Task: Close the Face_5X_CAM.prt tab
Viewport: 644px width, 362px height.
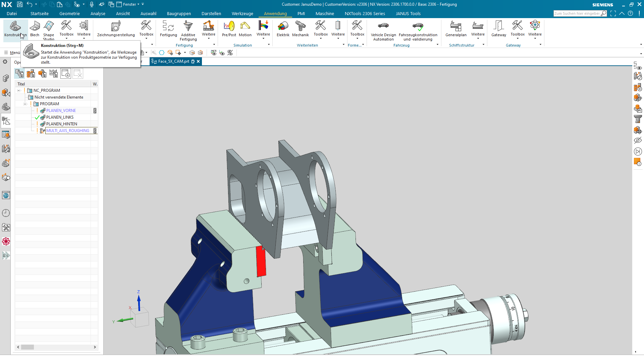Action: click(198, 61)
